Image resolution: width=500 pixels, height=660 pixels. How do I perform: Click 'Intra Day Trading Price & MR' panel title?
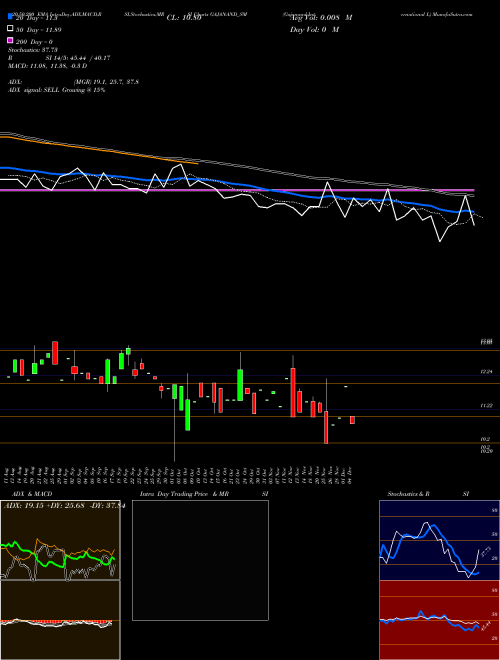coord(184,494)
